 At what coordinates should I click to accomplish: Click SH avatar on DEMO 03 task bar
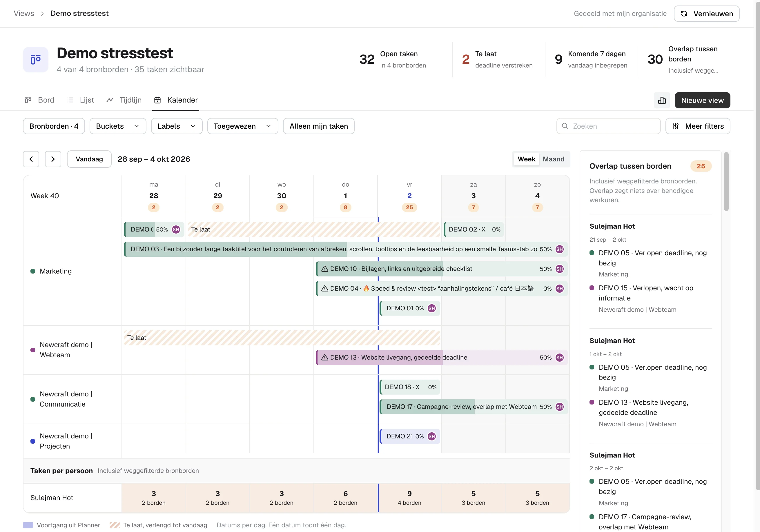point(559,249)
